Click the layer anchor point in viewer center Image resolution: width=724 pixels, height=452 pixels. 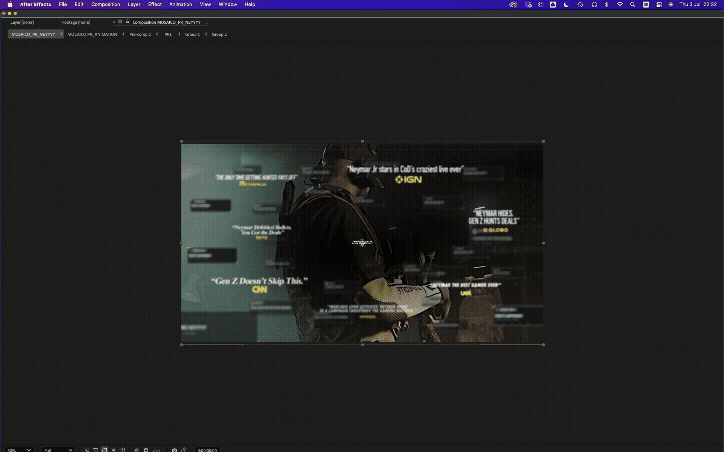click(362, 242)
